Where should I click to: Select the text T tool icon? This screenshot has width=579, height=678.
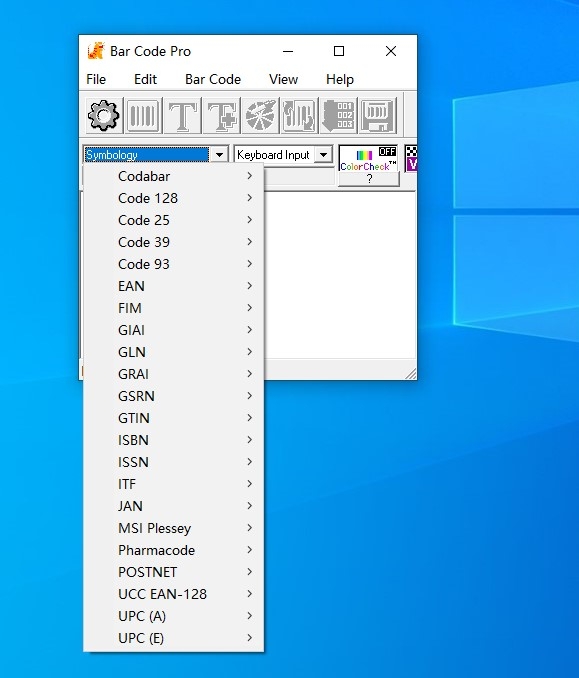click(x=182, y=115)
